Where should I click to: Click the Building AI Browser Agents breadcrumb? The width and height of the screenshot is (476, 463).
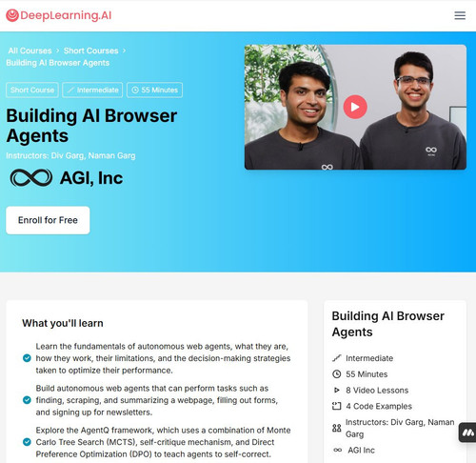pos(58,63)
